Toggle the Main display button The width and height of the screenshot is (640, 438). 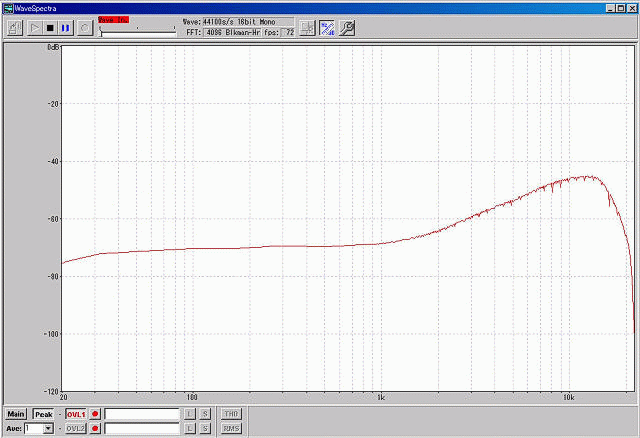coord(15,414)
